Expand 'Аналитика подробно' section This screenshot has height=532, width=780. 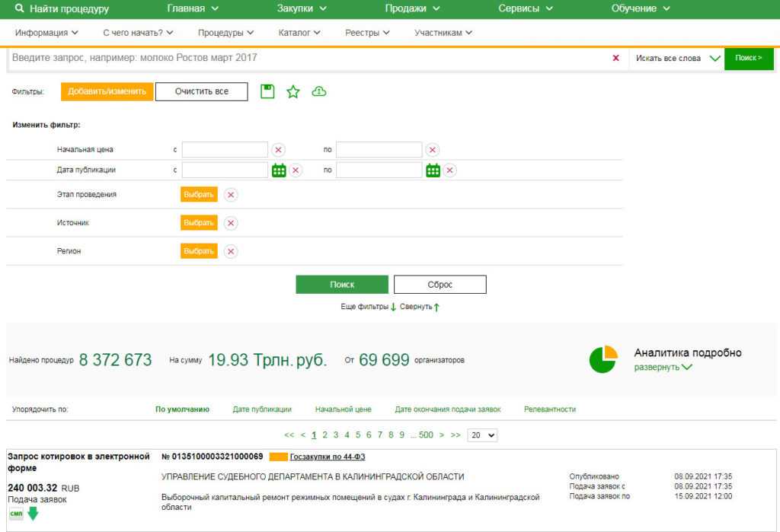tap(663, 367)
